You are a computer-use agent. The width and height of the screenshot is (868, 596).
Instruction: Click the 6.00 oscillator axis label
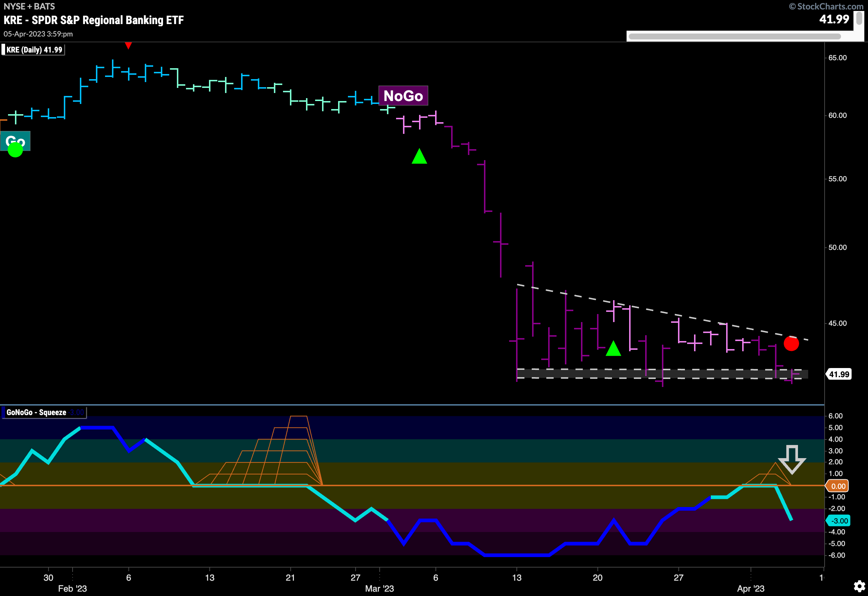pos(836,416)
